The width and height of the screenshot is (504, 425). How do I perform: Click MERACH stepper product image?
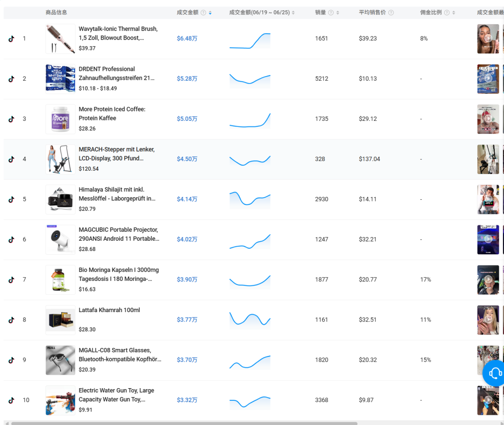[60, 160]
